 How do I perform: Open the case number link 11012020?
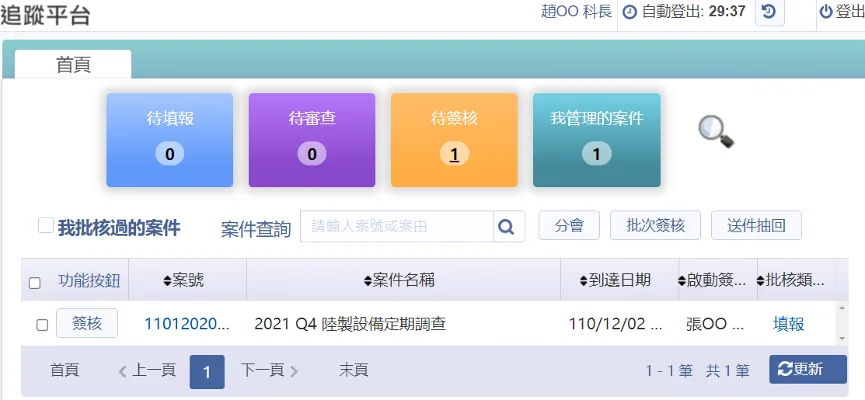coord(186,324)
